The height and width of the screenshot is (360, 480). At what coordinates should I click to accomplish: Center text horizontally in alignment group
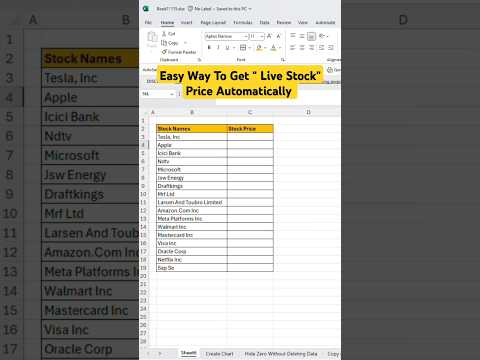click(x=302, y=48)
